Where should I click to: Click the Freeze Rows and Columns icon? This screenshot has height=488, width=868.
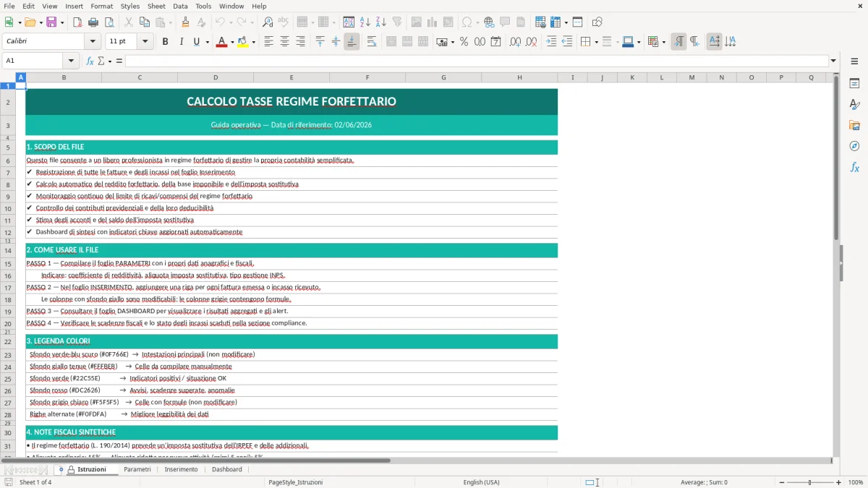pyautogui.click(x=556, y=22)
